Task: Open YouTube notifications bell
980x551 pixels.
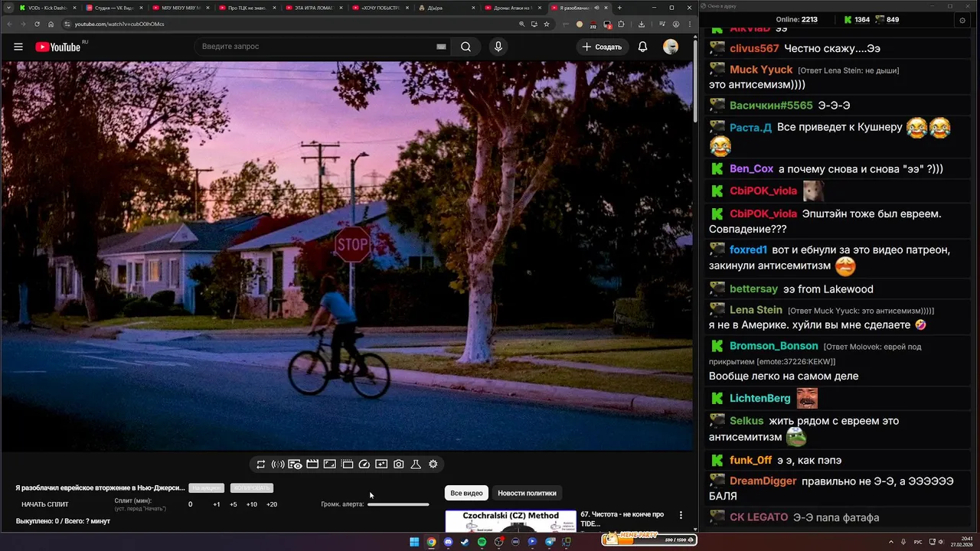Action: [x=642, y=47]
